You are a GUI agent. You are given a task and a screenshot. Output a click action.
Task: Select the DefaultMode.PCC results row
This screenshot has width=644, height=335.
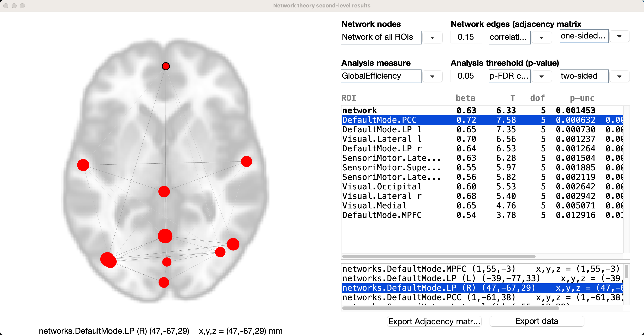[x=483, y=120]
